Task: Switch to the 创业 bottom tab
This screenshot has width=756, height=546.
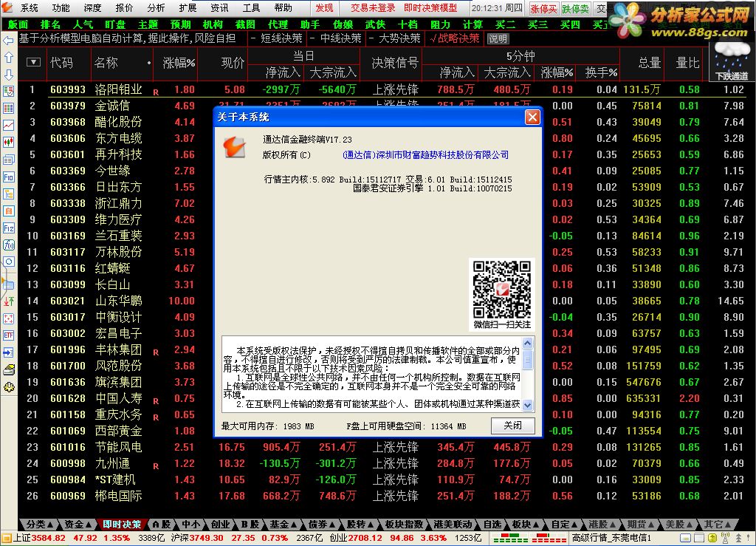Action: pyautogui.click(x=220, y=525)
